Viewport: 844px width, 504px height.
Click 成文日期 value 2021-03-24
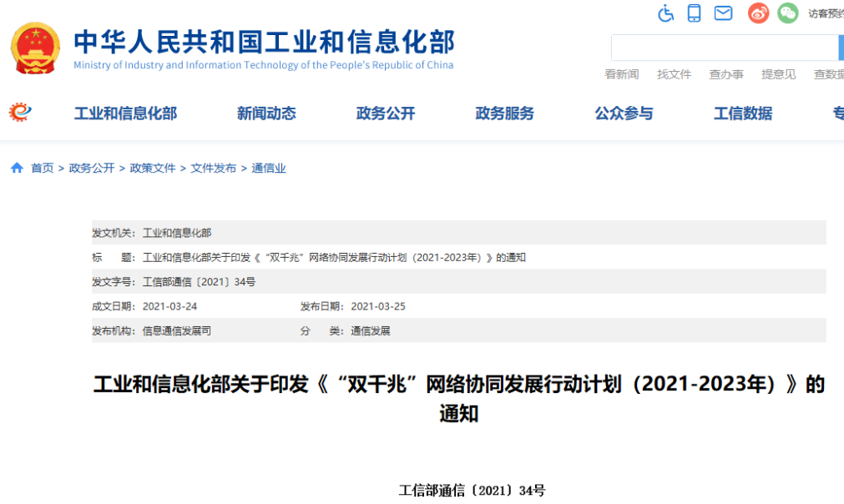(169, 306)
